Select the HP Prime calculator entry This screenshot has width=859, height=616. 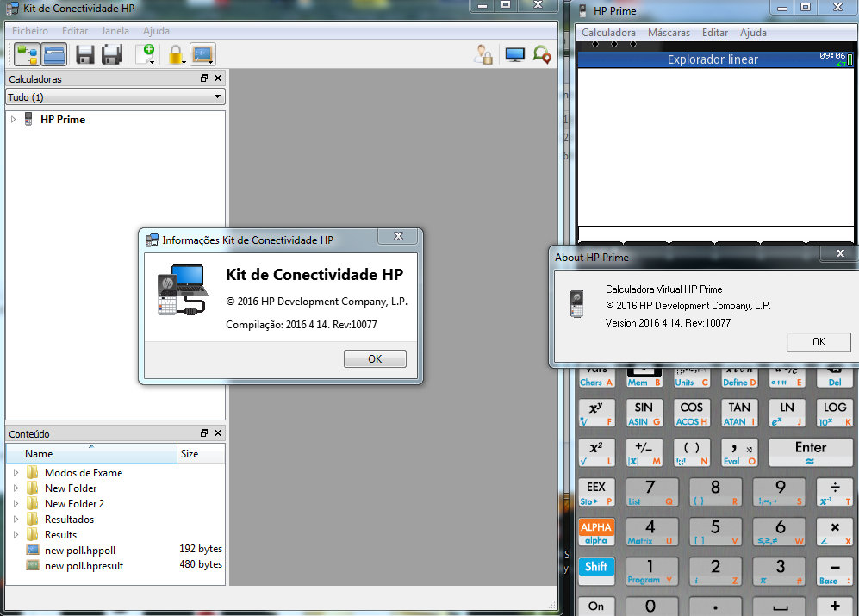click(x=62, y=120)
